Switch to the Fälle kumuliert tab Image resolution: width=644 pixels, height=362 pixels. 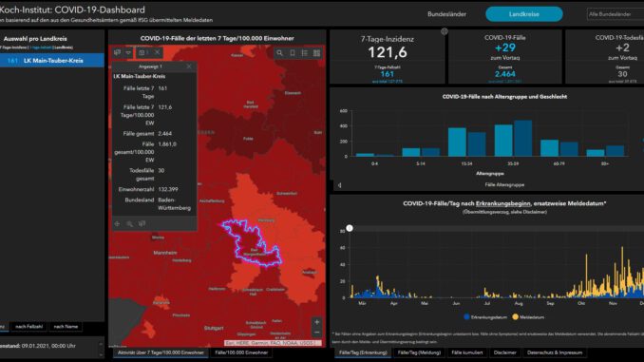[467, 352]
